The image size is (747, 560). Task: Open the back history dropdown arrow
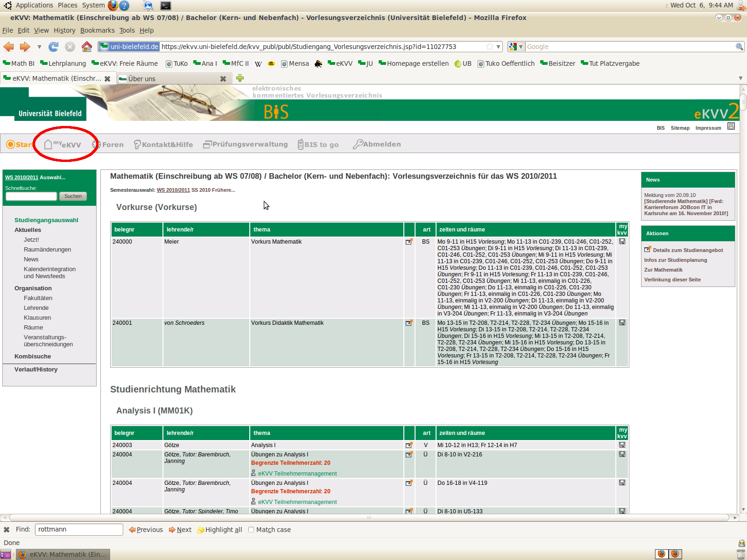39,47
